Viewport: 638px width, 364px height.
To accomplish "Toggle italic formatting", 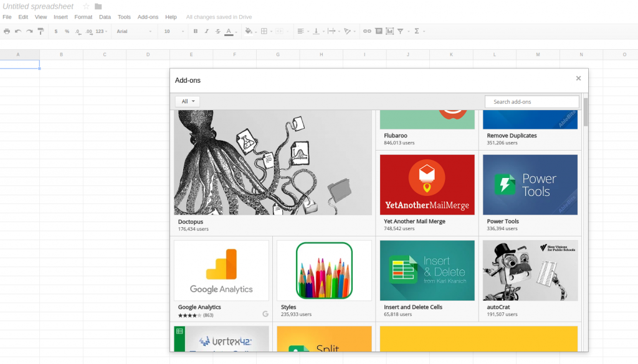I will pos(207,31).
